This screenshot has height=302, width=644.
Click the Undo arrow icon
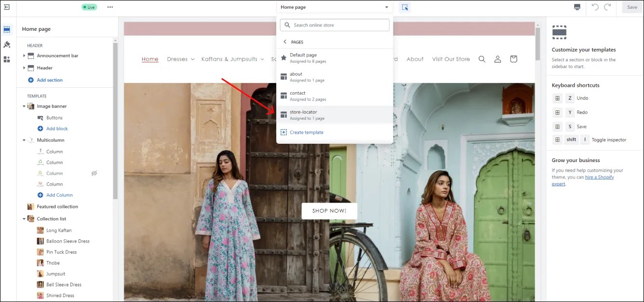(x=595, y=7)
